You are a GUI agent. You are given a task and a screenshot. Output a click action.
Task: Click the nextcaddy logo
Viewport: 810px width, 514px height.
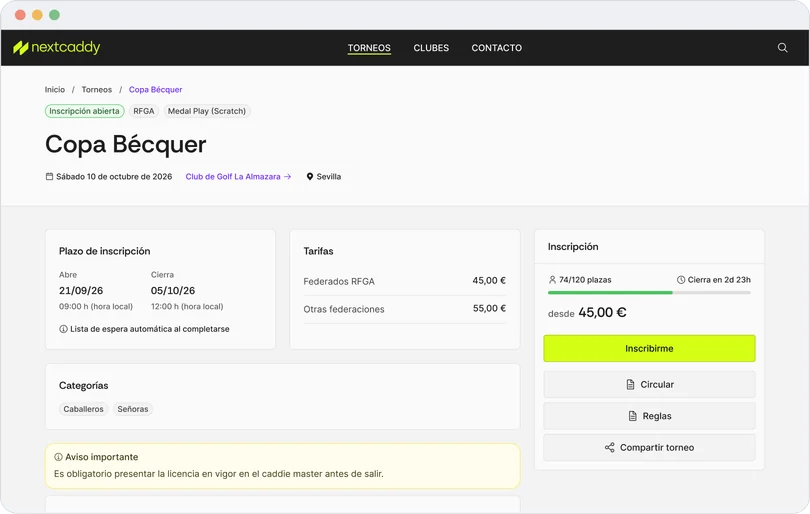pyautogui.click(x=57, y=48)
